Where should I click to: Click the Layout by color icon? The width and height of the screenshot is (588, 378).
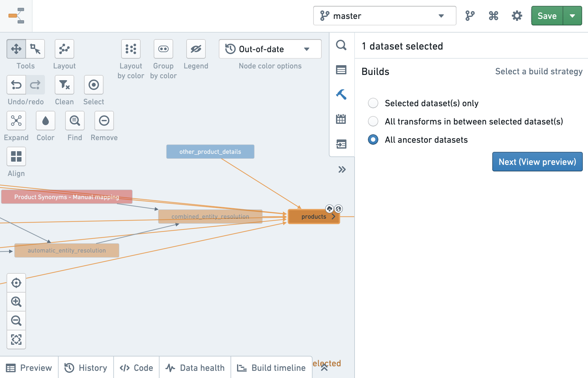click(131, 49)
